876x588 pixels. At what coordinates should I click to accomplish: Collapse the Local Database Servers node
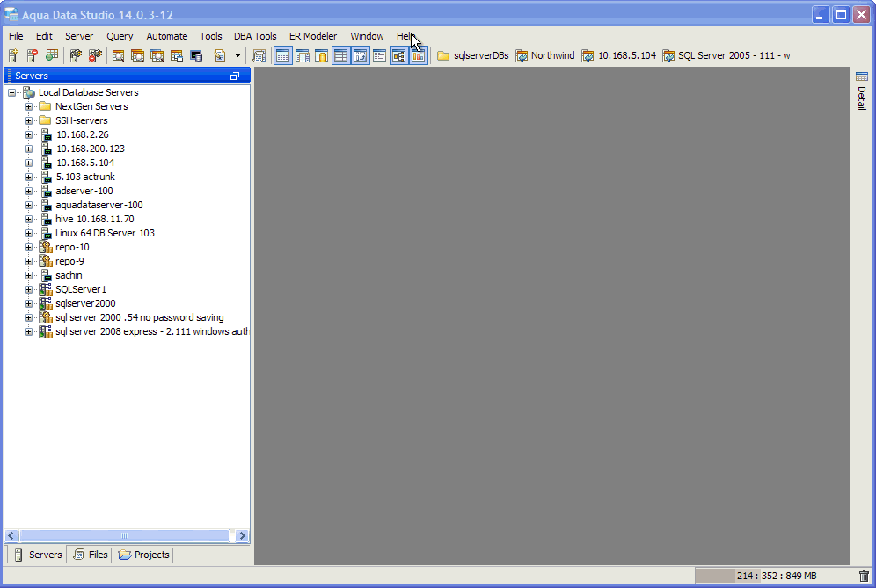click(11, 92)
